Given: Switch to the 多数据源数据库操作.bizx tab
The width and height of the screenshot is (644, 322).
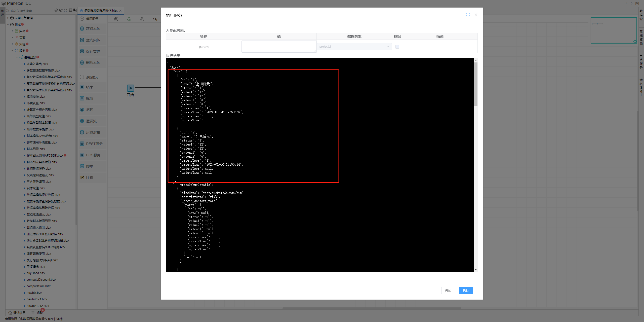Looking at the screenshot, I should tap(101, 11).
